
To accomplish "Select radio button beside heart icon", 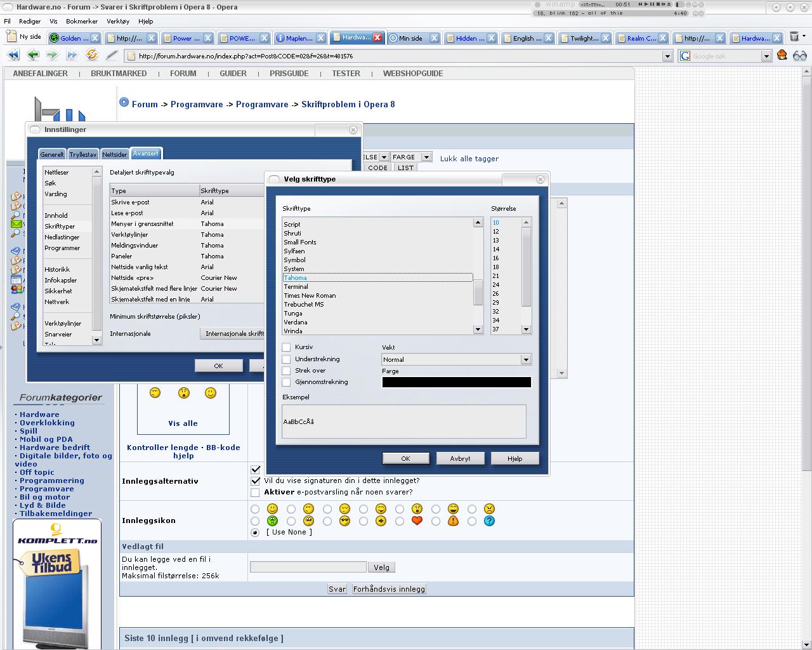I will tap(399, 521).
